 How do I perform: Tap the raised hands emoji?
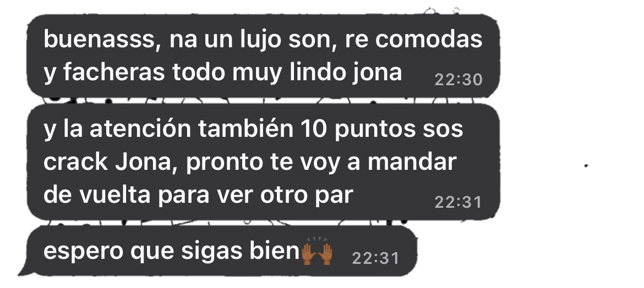(x=316, y=253)
